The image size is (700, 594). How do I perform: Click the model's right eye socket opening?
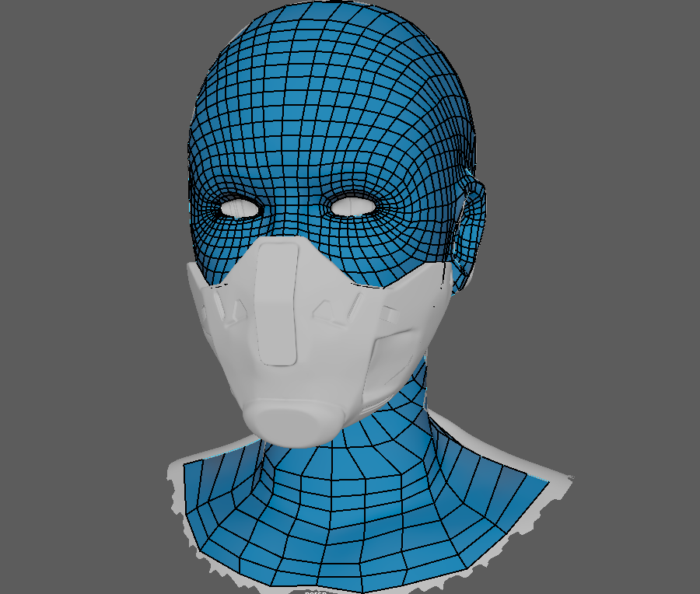240,208
